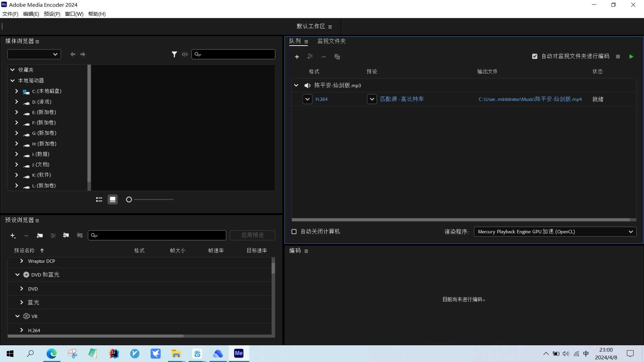The image size is (644, 362).
Task: Open the 帮助(H) menu
Action: 97,14
